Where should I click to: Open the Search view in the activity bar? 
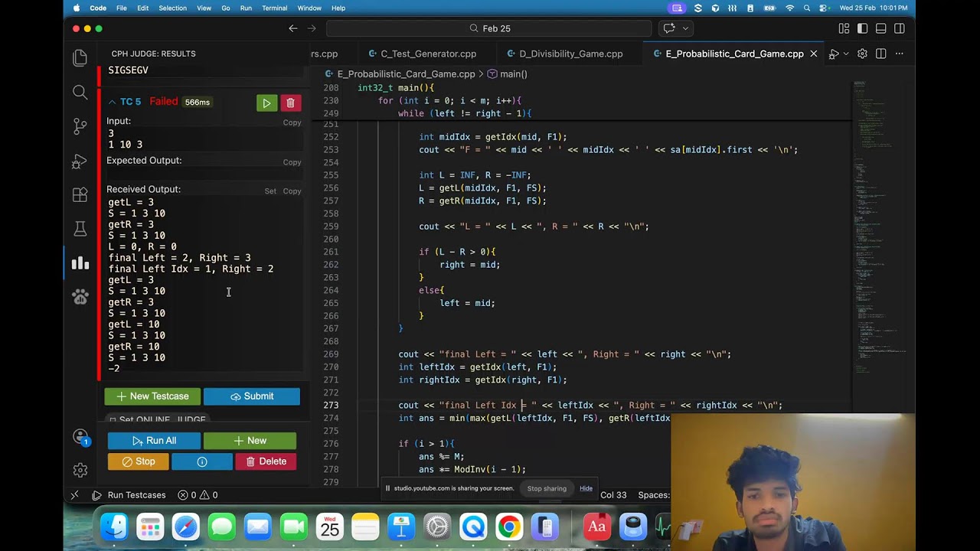[80, 93]
